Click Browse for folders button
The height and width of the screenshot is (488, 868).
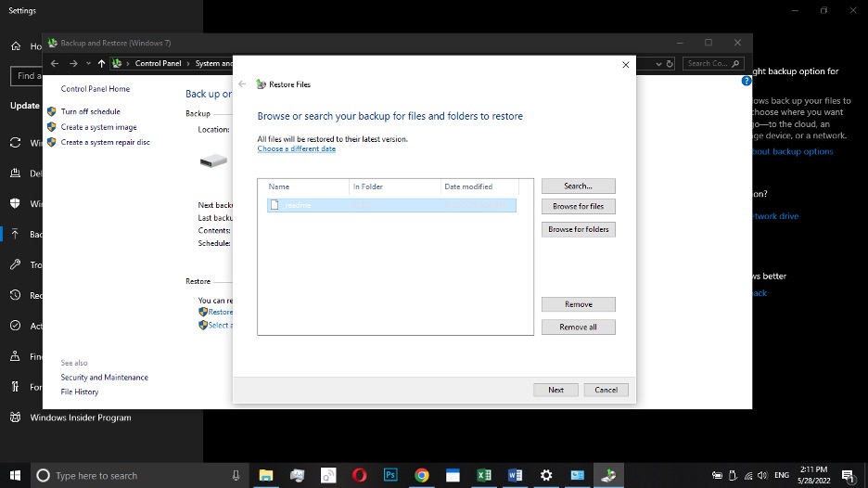pyautogui.click(x=578, y=229)
